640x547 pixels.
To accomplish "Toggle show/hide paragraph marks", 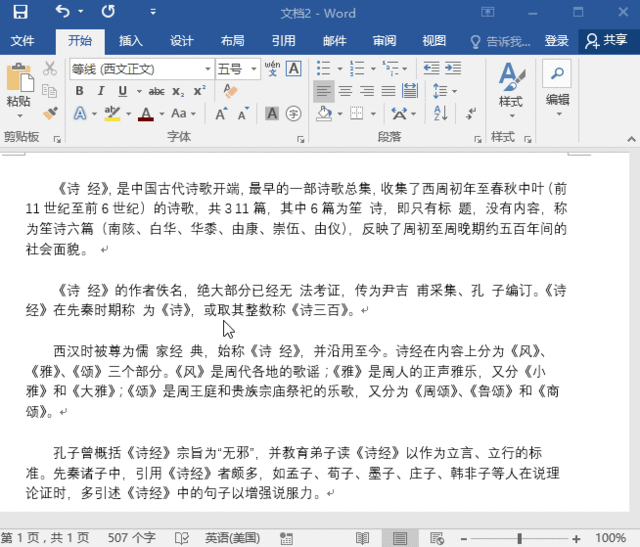I will click(471, 113).
